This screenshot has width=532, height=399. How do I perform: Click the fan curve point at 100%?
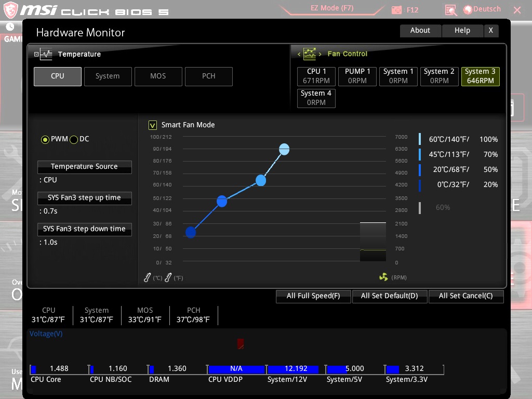click(x=284, y=149)
